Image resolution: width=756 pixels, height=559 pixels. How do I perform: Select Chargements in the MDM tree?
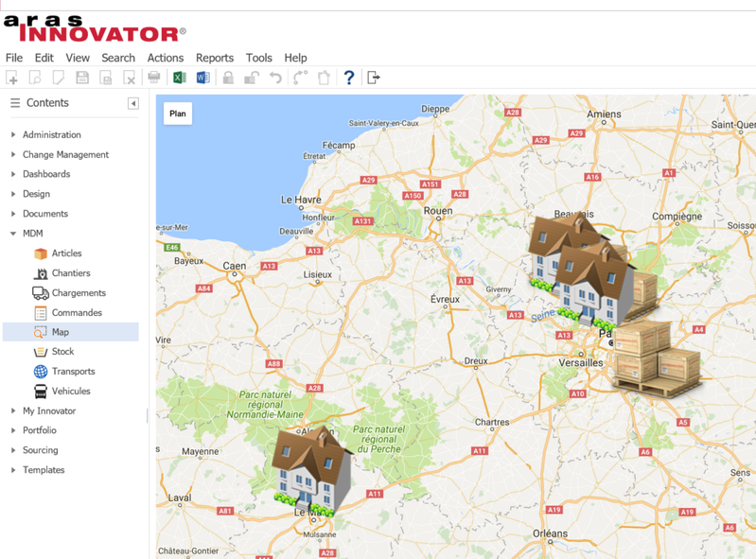coord(78,293)
